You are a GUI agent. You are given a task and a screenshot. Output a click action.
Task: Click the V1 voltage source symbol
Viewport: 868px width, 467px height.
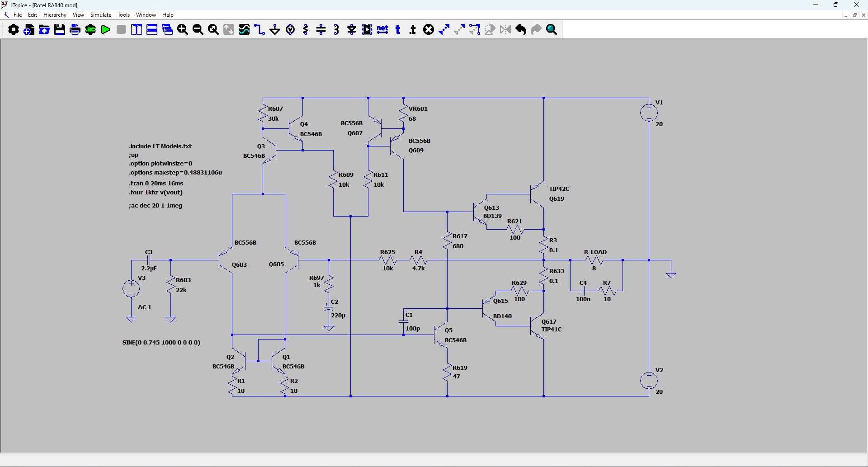click(649, 113)
